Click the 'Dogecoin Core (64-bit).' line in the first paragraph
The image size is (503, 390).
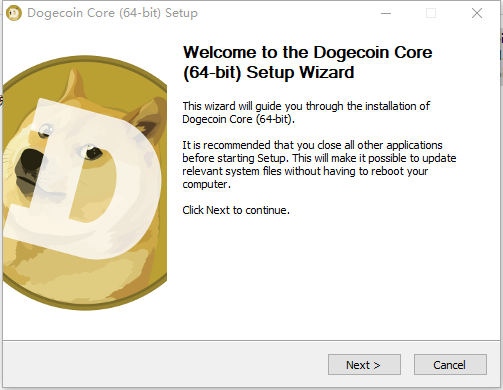(x=238, y=119)
